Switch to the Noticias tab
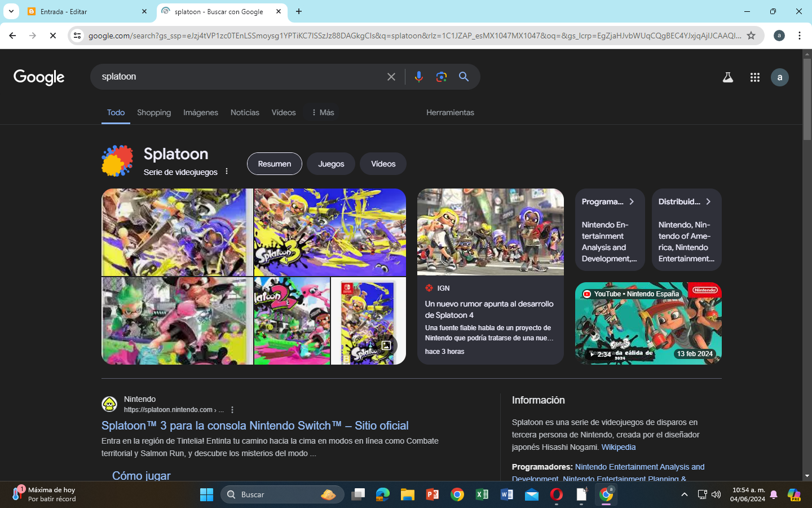Screen dimensions: 812x508 coord(245,112)
